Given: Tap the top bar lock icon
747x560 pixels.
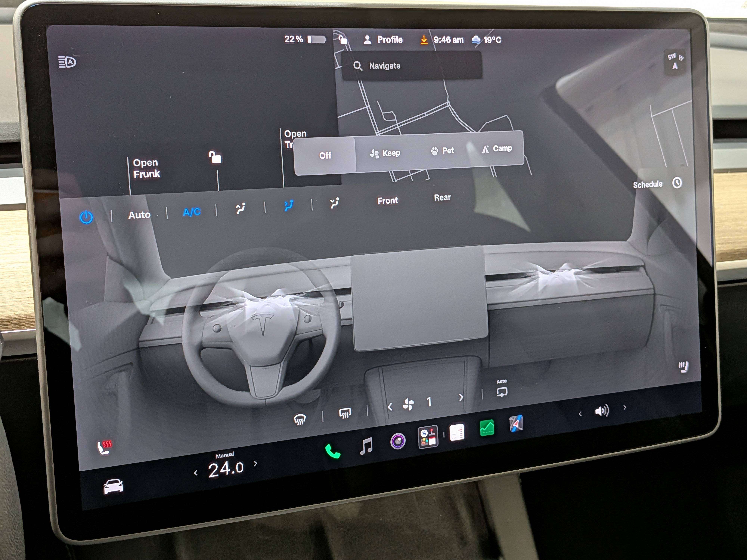Looking at the screenshot, I should (342, 40).
